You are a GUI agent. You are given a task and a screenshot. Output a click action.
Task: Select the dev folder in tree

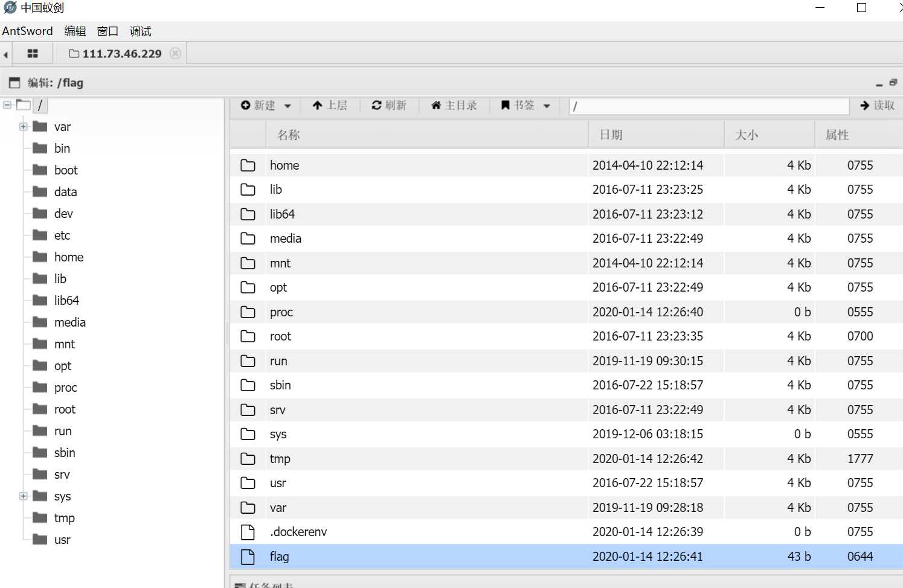(63, 214)
